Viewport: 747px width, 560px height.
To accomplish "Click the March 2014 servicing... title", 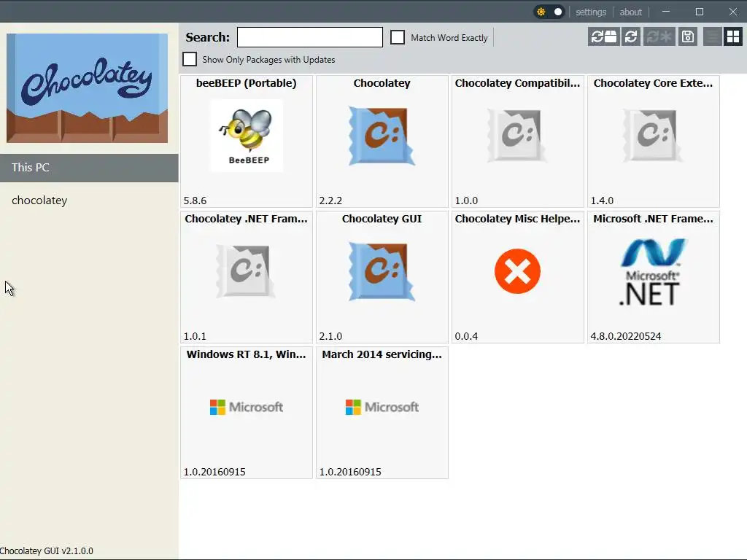I will 382,355.
